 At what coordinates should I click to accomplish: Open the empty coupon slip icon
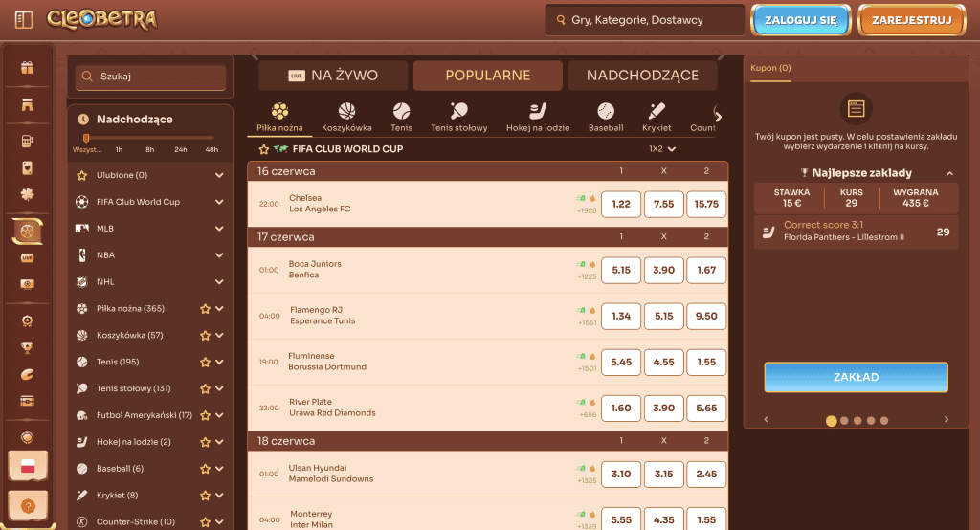click(x=856, y=109)
